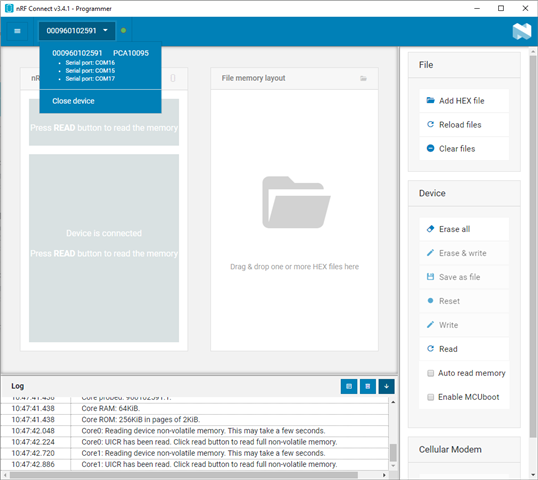Enable Auto read memory checkbox
The width and height of the screenshot is (538, 480).
click(x=430, y=373)
